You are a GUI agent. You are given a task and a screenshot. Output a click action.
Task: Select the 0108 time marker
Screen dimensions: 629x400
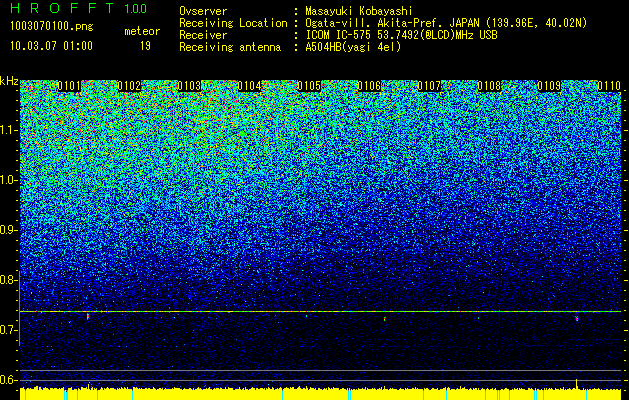point(489,86)
